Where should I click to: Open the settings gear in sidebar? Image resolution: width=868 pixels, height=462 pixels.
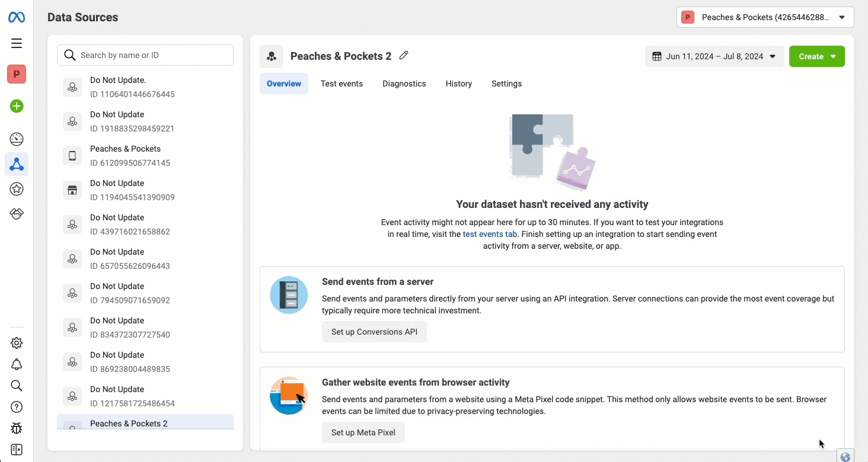coord(17,343)
